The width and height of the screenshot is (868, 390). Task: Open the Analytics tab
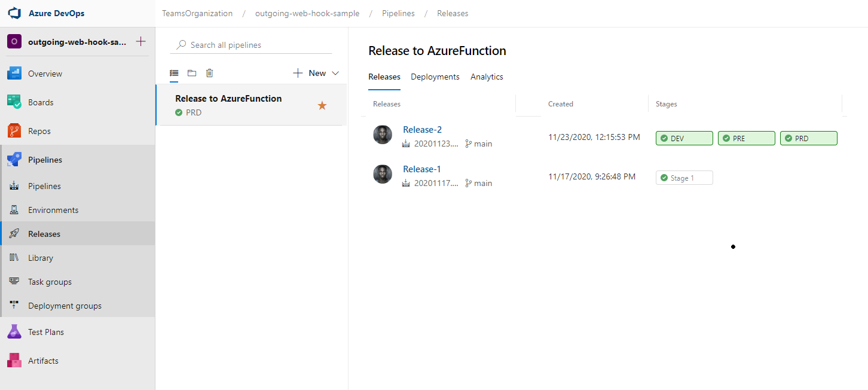[x=486, y=77]
